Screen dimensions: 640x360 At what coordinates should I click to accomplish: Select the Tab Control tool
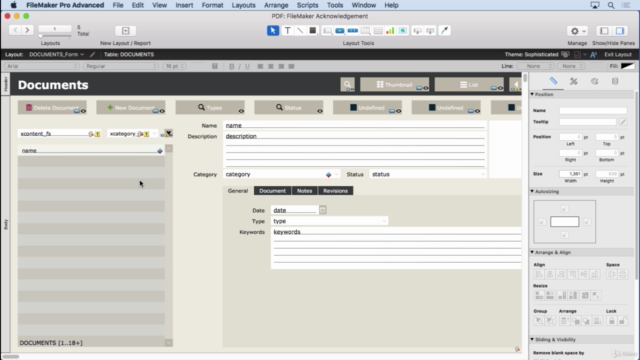tap(366, 31)
